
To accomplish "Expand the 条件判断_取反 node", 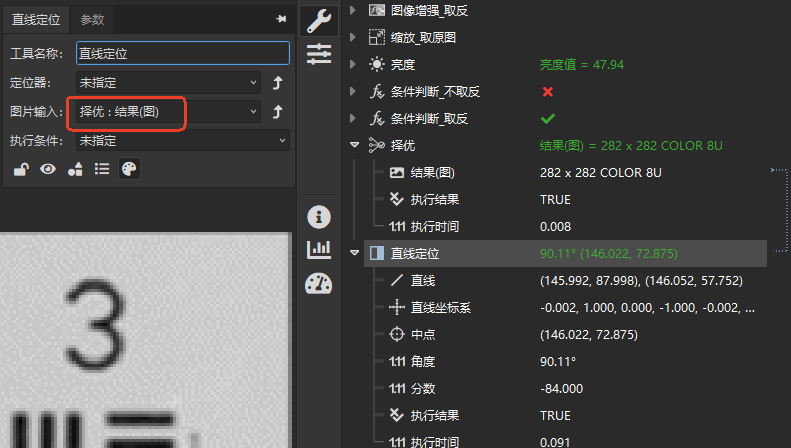I will click(353, 119).
